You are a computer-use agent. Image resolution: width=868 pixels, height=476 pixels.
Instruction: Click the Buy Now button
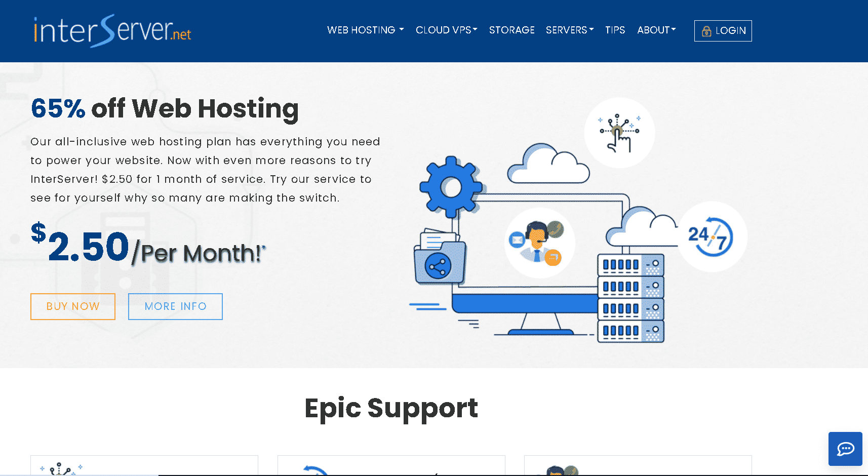click(x=73, y=306)
